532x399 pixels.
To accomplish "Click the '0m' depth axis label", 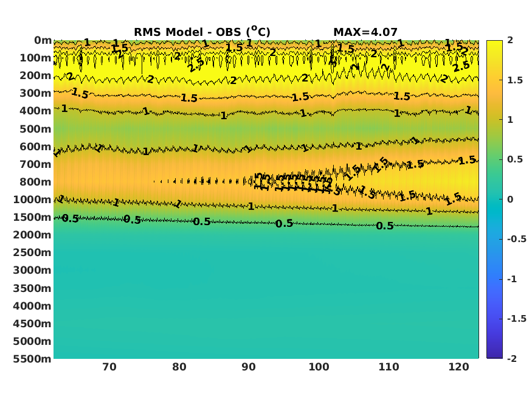I will (43, 40).
